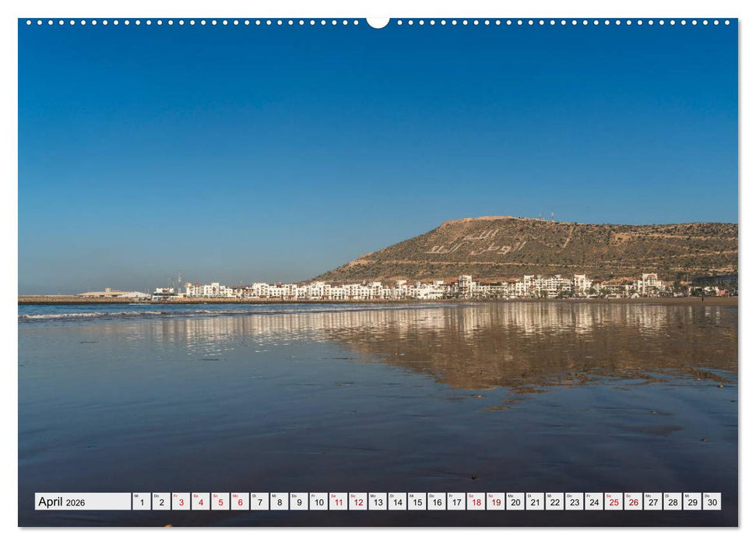Select date 14 in the calendar strip
Screen dimensions: 756x545
tap(397, 501)
